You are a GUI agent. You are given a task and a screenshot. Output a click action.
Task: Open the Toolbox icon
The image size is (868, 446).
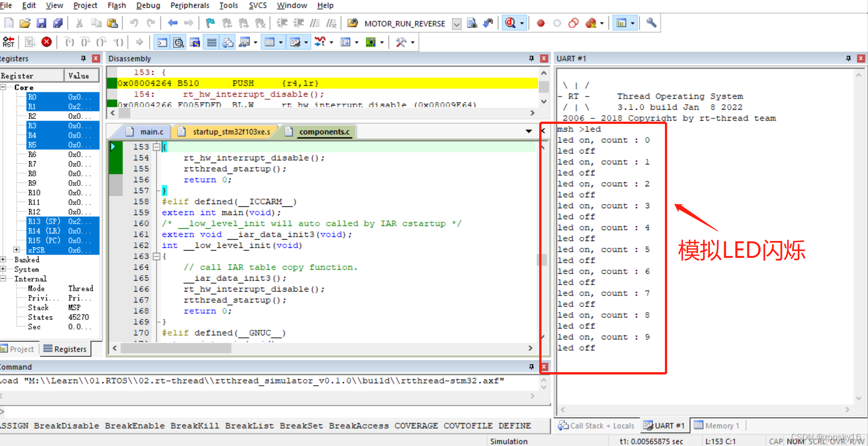point(401,42)
